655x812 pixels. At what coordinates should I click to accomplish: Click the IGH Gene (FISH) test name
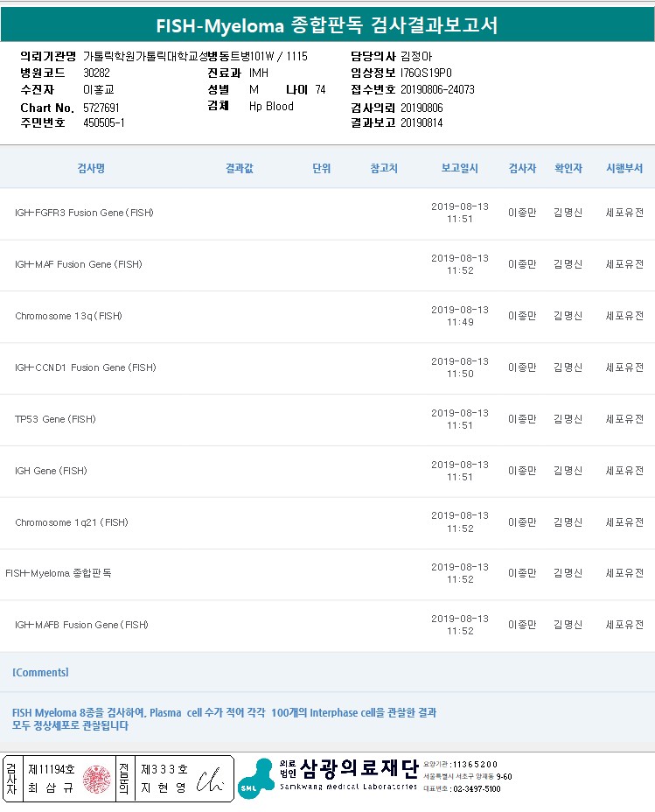tap(51, 471)
